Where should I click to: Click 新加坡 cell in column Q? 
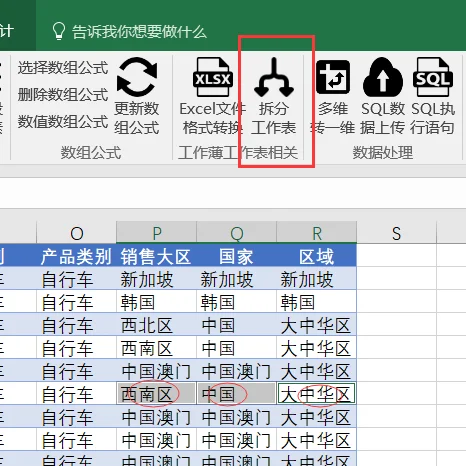pos(236,279)
